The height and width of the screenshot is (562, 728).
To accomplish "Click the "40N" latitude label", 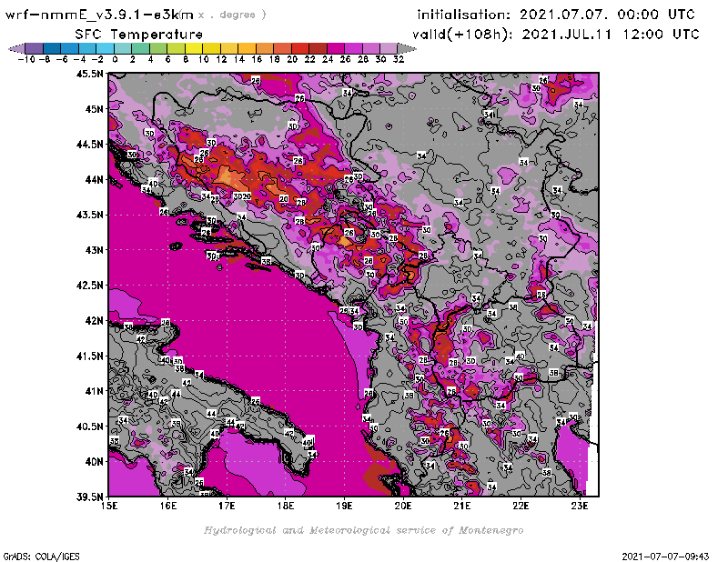I will 94,462.
